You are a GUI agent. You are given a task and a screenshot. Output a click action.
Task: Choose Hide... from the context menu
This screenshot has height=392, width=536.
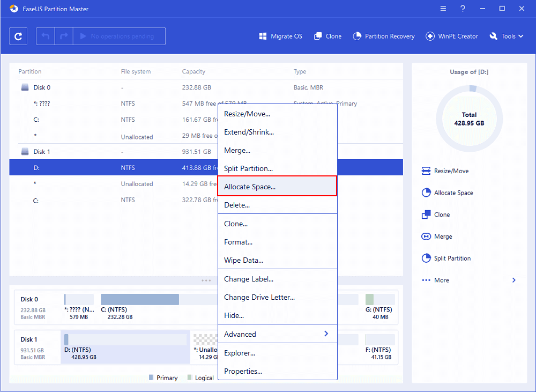[x=278, y=315]
